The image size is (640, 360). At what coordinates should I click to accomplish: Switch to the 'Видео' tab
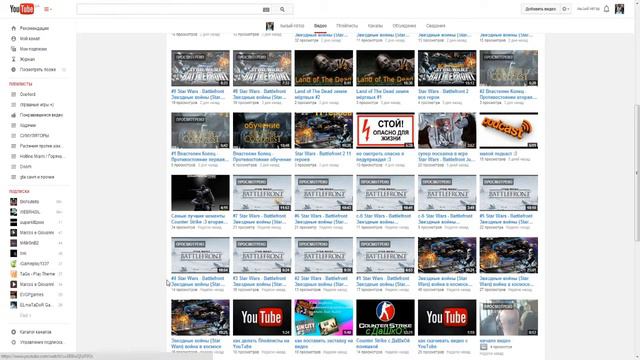pyautogui.click(x=320, y=26)
